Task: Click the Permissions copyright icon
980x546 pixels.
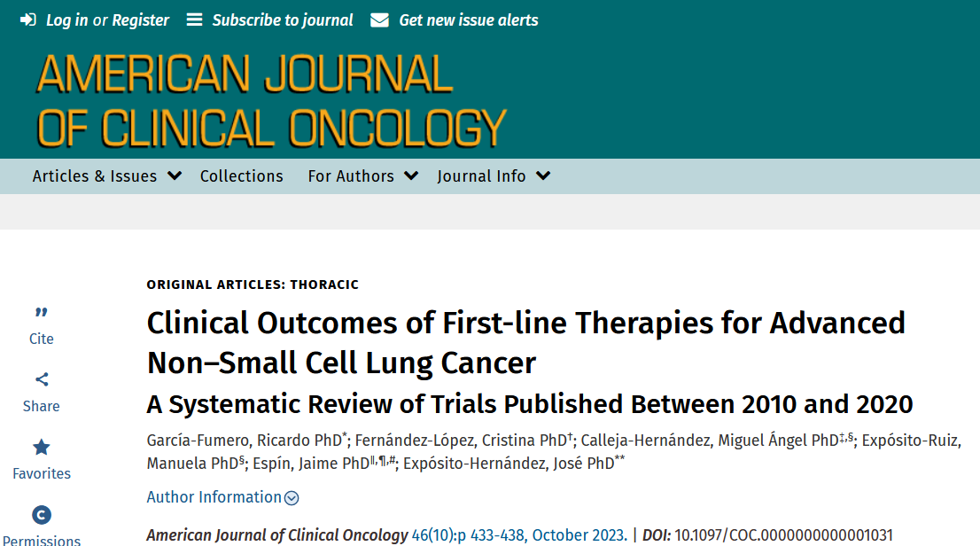Action: (41, 515)
